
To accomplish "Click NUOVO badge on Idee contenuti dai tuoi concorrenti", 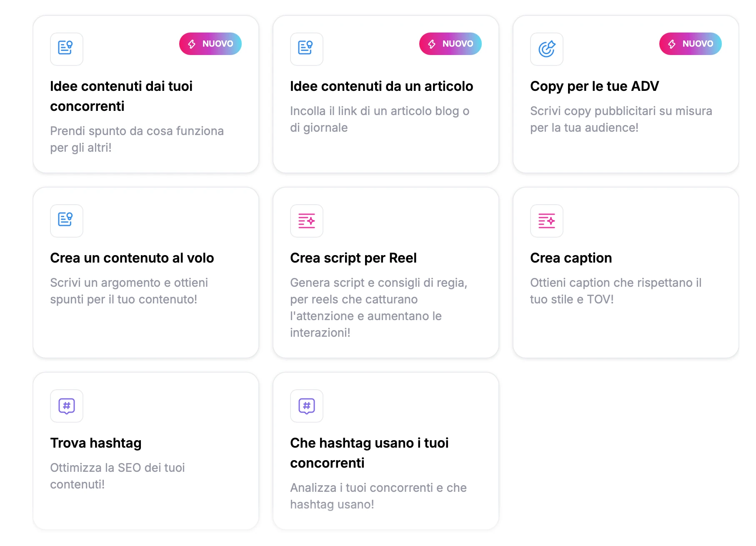I will coord(210,44).
